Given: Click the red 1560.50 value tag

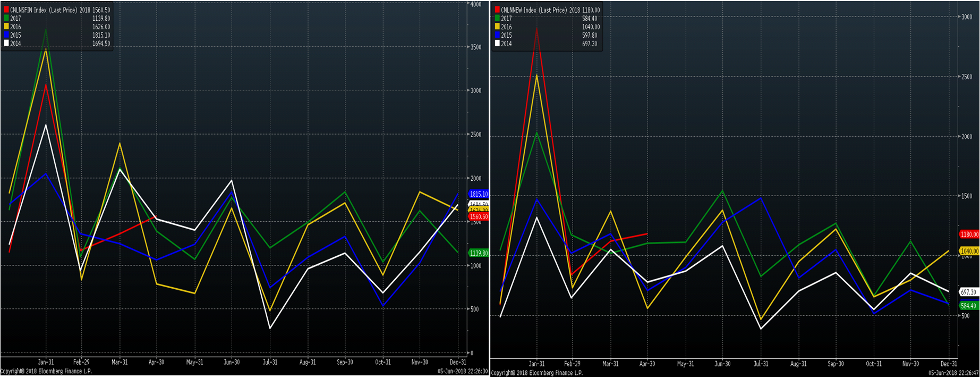Looking at the screenshot, I should pos(478,217).
